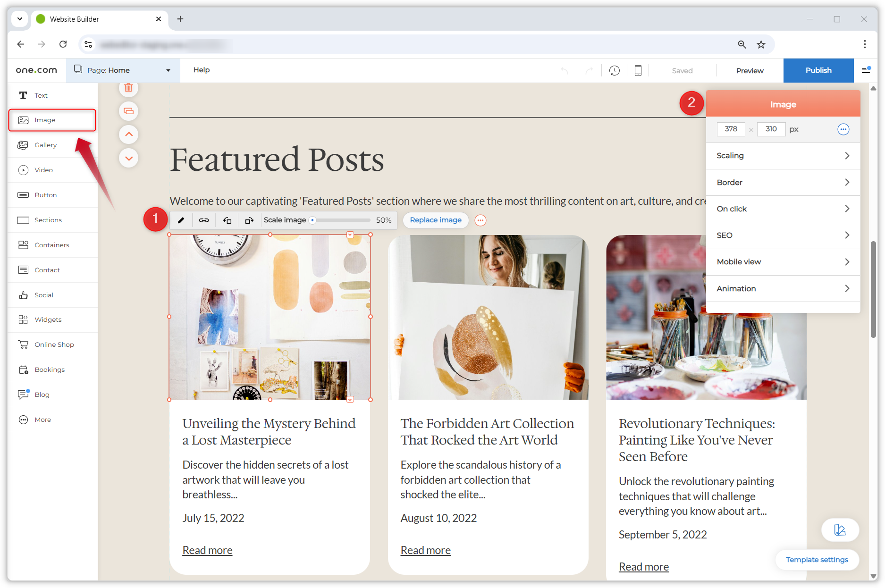Publish the website
The width and height of the screenshot is (885, 588).
(x=818, y=70)
